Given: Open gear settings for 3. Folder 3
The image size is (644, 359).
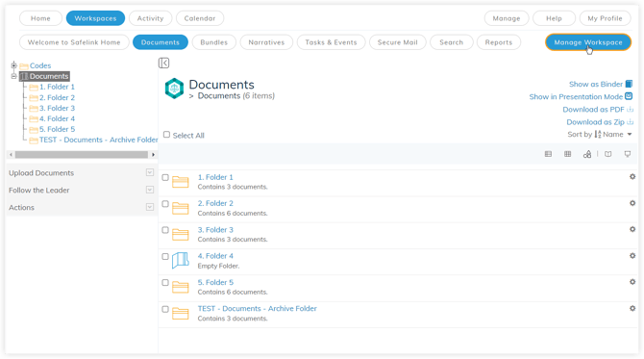Looking at the screenshot, I should point(632,229).
